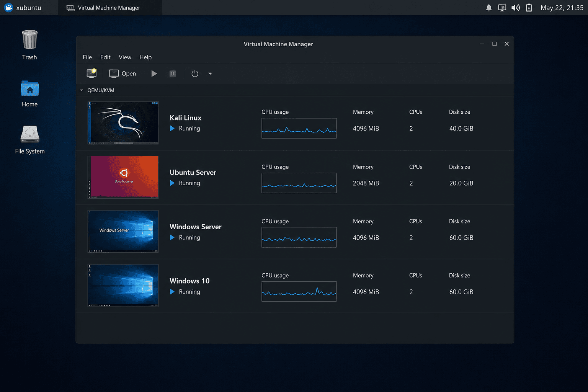
Task: Click the volume speaker tray icon
Action: (516, 8)
